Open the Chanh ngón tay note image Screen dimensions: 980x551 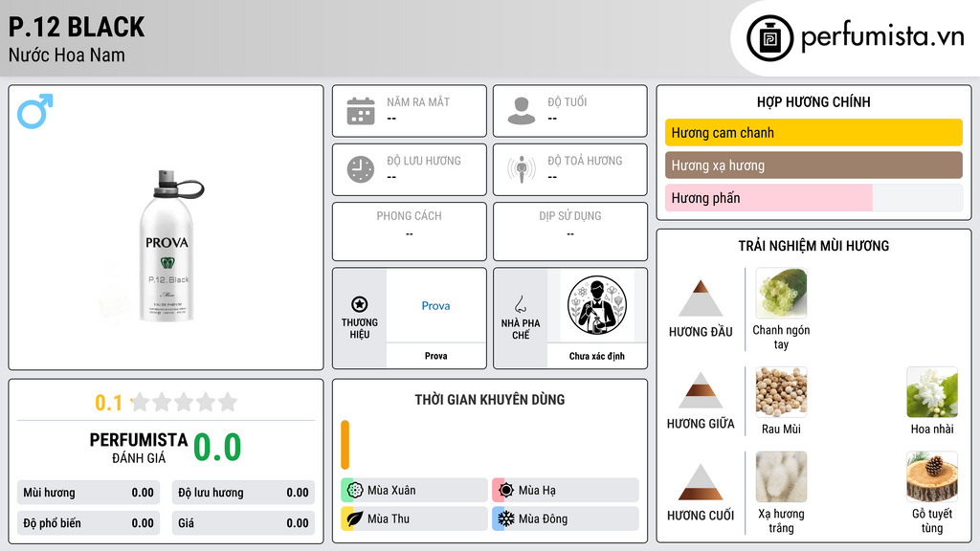pyautogui.click(x=781, y=293)
